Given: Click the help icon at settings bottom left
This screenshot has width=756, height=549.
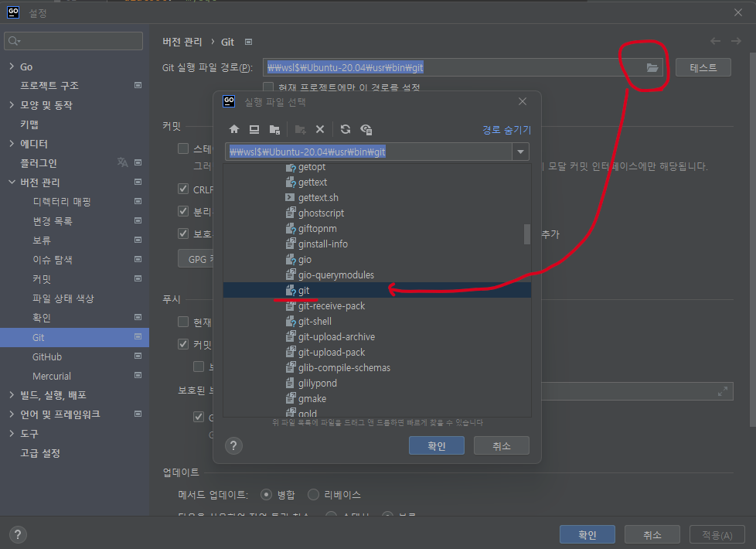Looking at the screenshot, I should point(18,534).
